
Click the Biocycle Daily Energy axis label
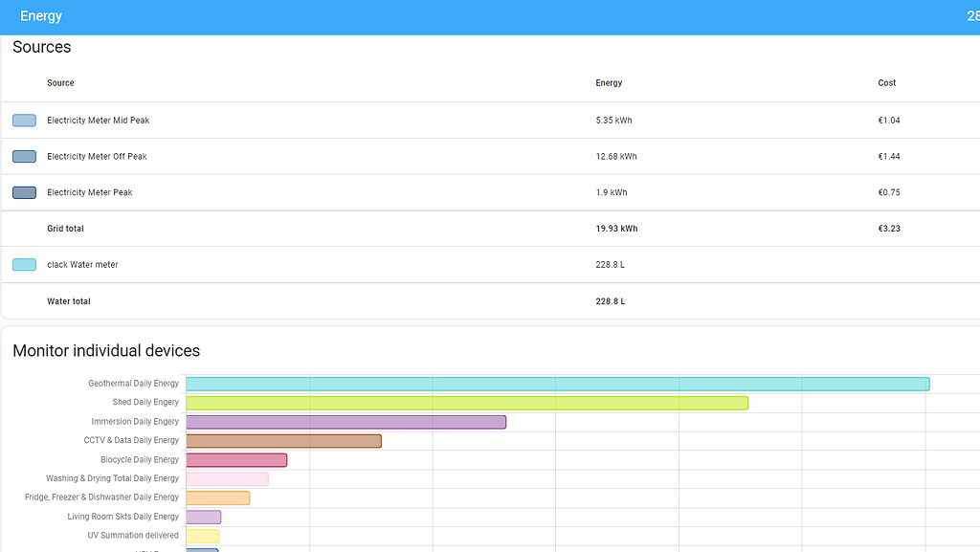click(140, 459)
